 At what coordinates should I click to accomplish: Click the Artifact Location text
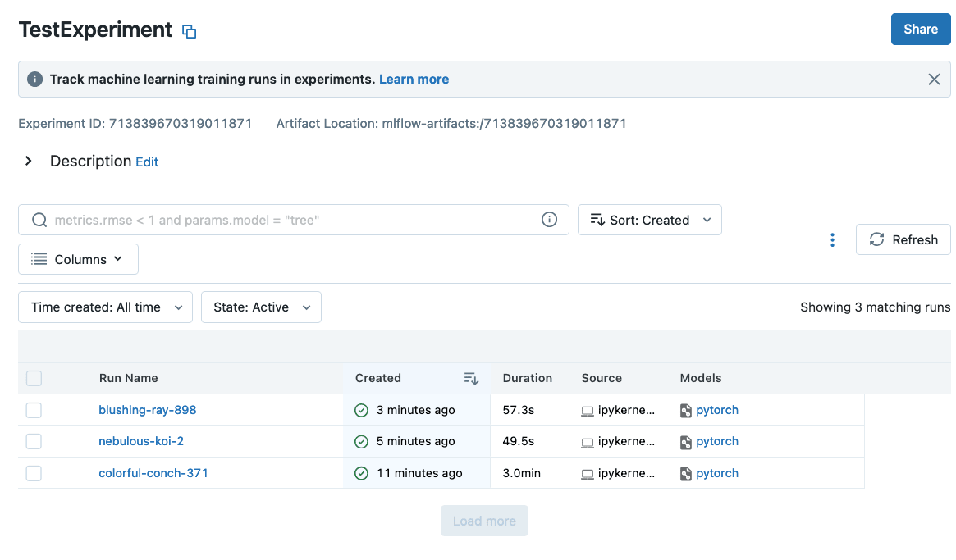click(x=451, y=124)
